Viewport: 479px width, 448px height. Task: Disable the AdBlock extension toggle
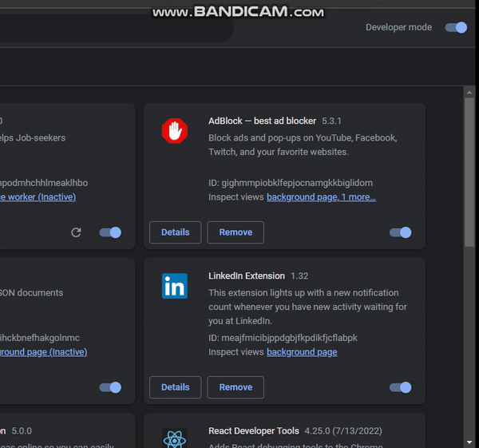point(400,232)
